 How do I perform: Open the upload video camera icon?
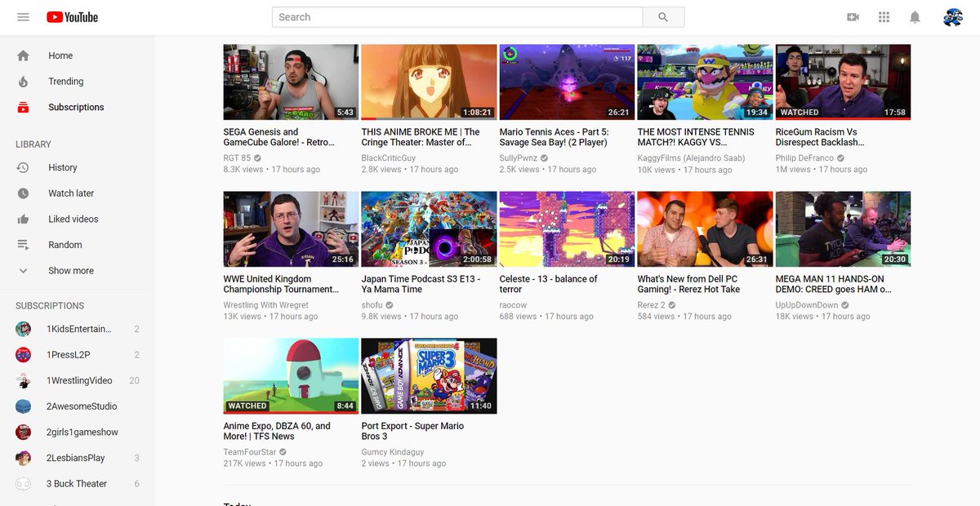tap(853, 17)
